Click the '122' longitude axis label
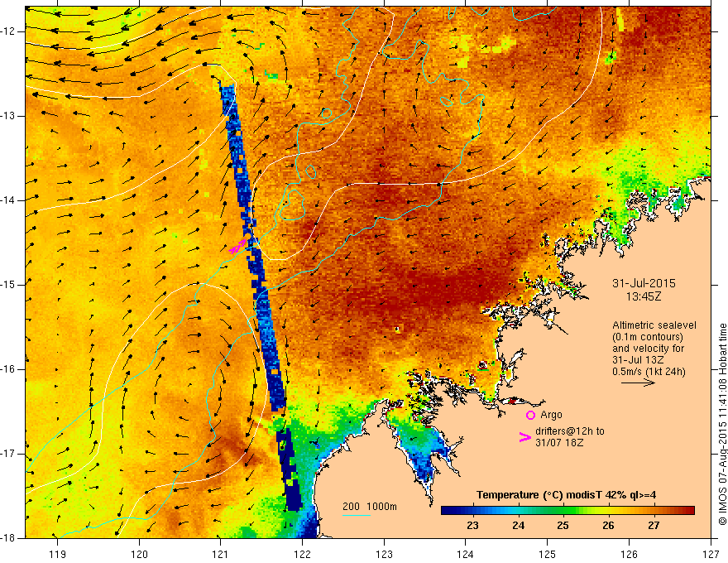The width and height of the screenshot is (728, 563). click(302, 554)
